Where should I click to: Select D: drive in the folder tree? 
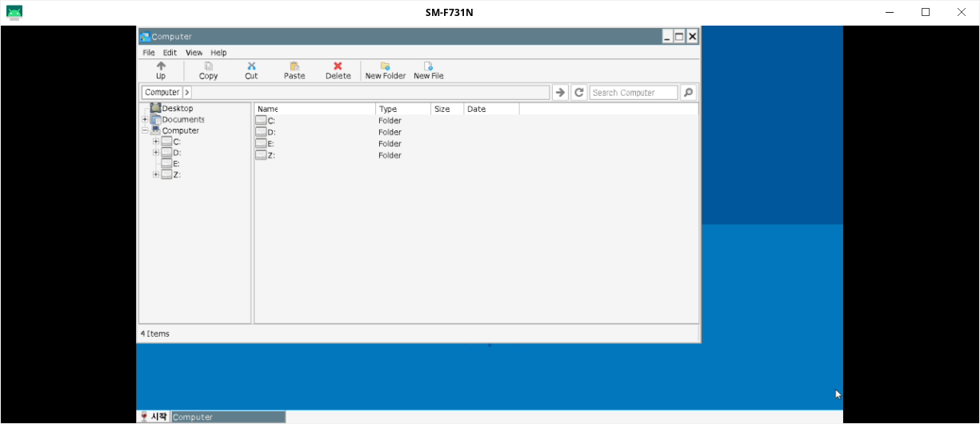[x=171, y=152]
